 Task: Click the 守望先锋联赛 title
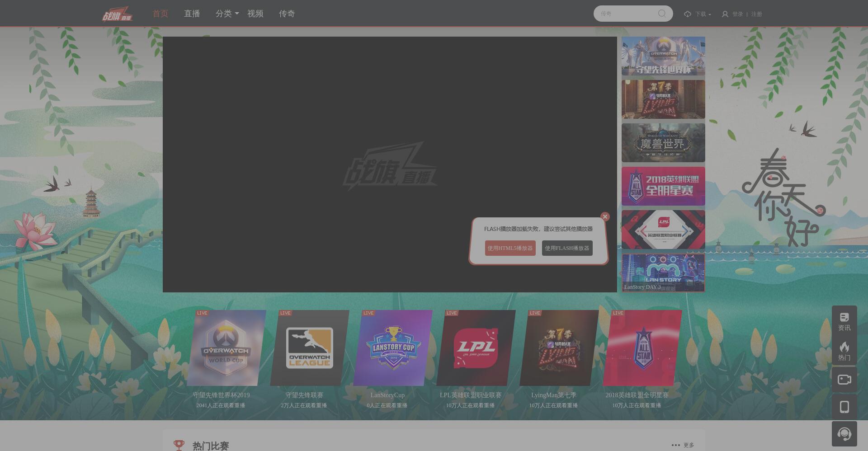(304, 395)
